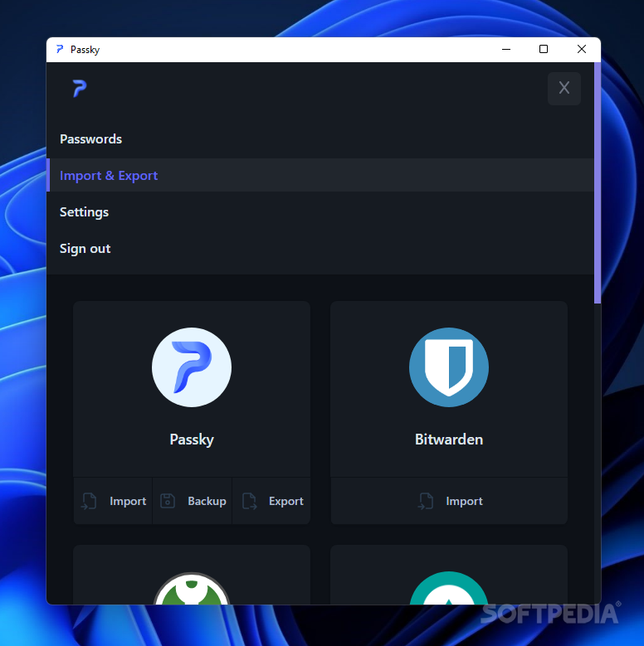Click the teal logo of the bottom-right card

tap(449, 588)
